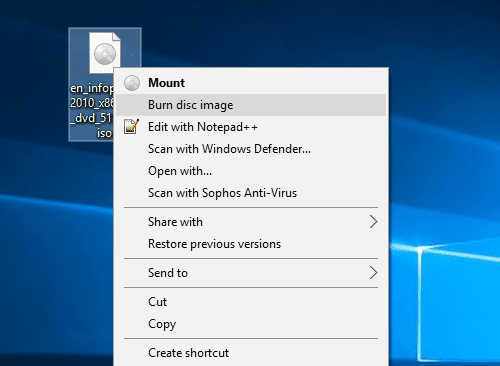
Task: Choose Cut from the context menu
Action: tap(251, 302)
